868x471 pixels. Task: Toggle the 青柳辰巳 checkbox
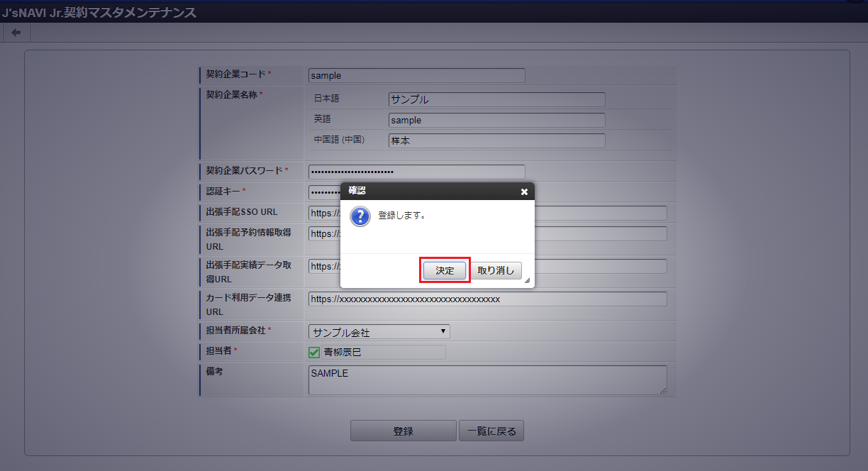coord(314,352)
